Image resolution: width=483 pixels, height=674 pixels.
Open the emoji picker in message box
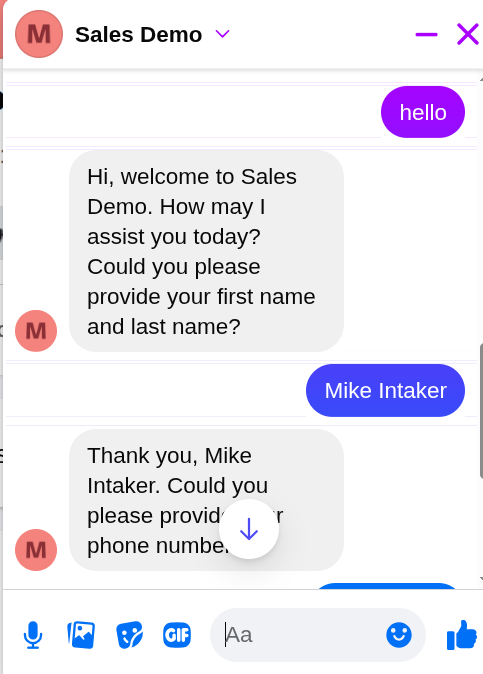pyautogui.click(x=399, y=634)
